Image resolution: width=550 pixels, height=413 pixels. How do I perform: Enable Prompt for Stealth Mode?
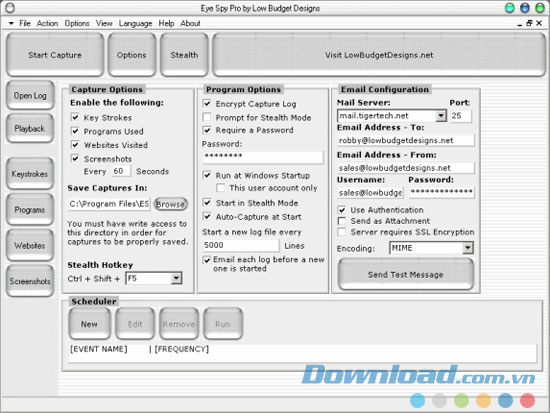tap(207, 117)
